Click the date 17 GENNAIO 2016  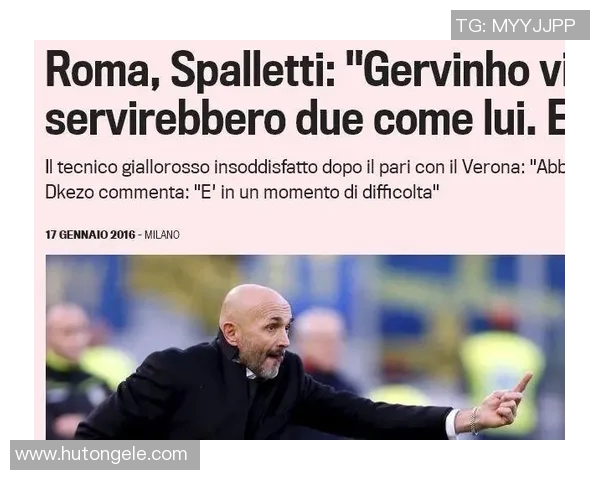[90, 235]
